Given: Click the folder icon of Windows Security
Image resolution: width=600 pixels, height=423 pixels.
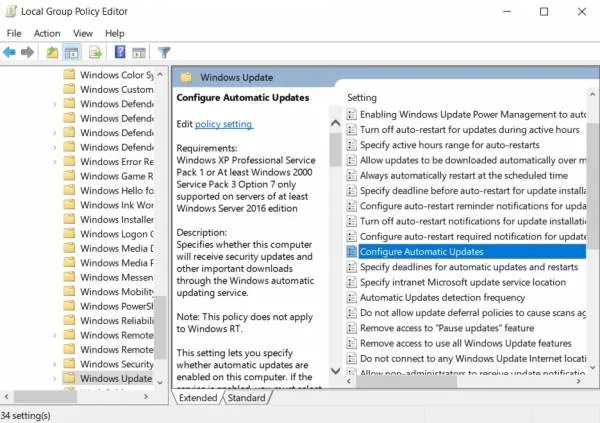Looking at the screenshot, I should pos(69,363).
